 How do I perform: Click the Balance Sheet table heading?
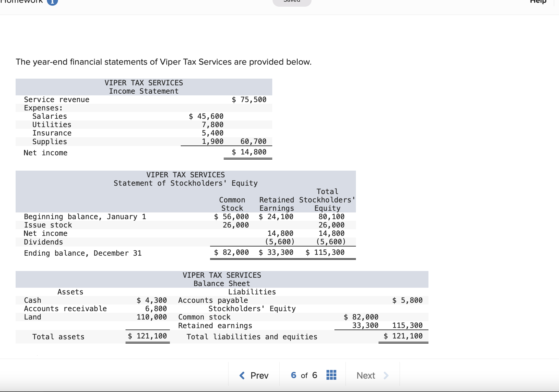click(x=222, y=284)
